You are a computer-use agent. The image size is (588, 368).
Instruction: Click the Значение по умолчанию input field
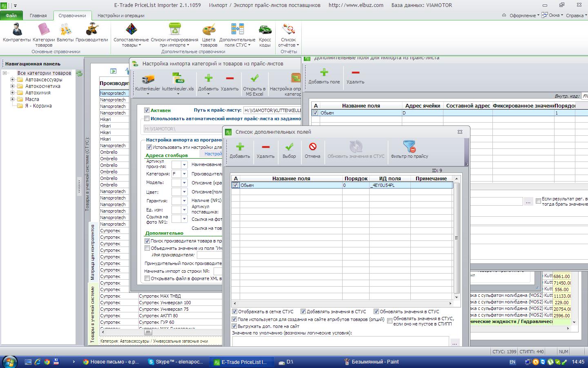340,341
